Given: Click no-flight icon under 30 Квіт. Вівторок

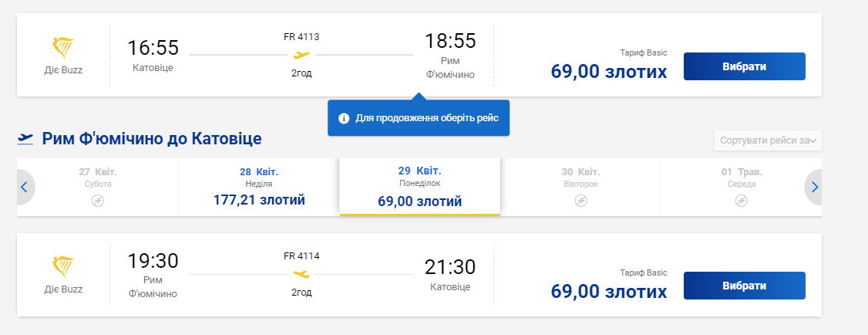Looking at the screenshot, I should click(x=580, y=201).
